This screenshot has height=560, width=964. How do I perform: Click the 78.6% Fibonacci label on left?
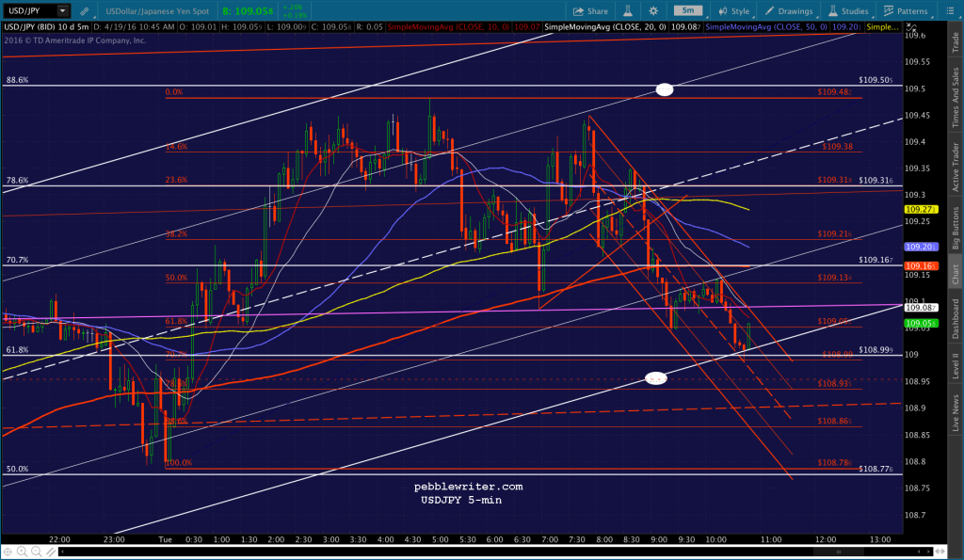[17, 180]
